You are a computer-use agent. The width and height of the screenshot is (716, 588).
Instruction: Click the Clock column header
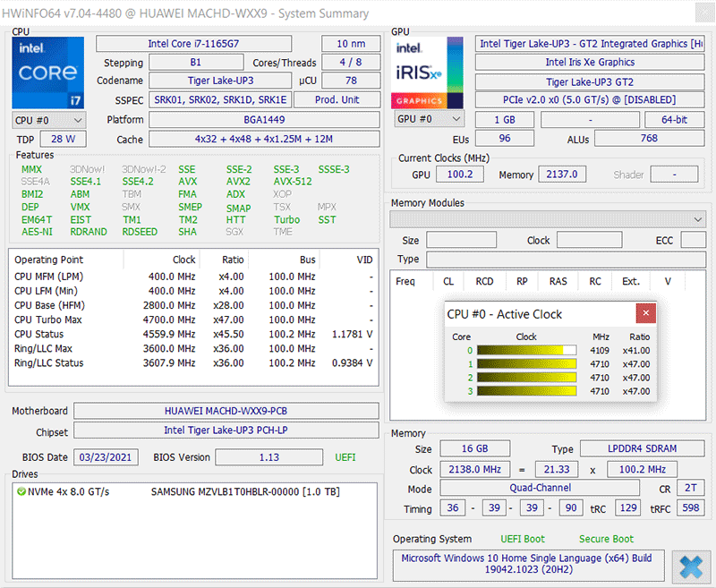(x=183, y=260)
